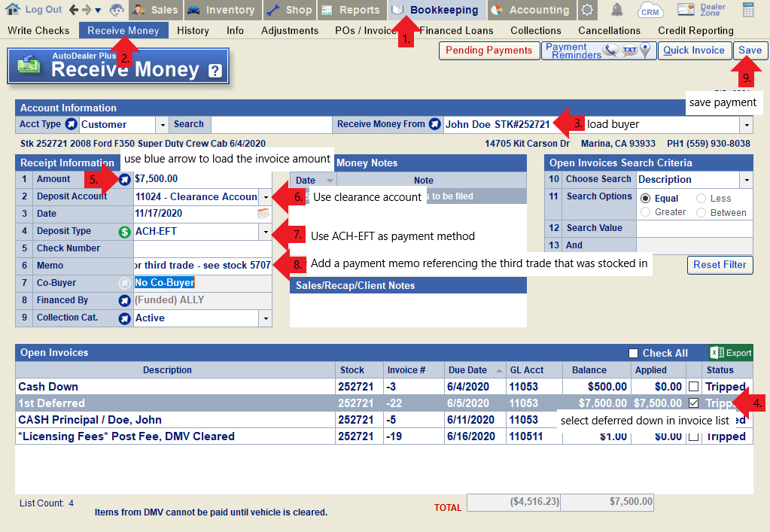
Task: Open the user profile face icon
Action: tap(117, 9)
